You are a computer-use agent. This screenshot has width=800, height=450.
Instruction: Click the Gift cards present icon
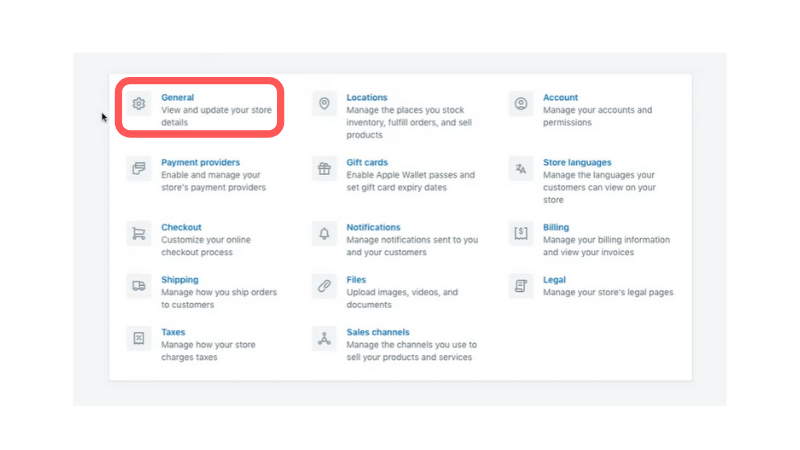click(324, 168)
